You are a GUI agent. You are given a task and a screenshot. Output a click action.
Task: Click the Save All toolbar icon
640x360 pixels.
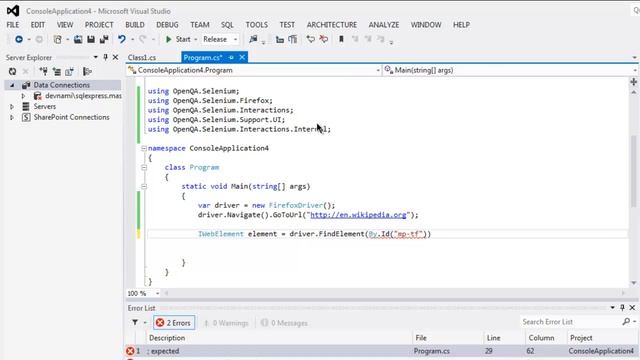pos(104,39)
